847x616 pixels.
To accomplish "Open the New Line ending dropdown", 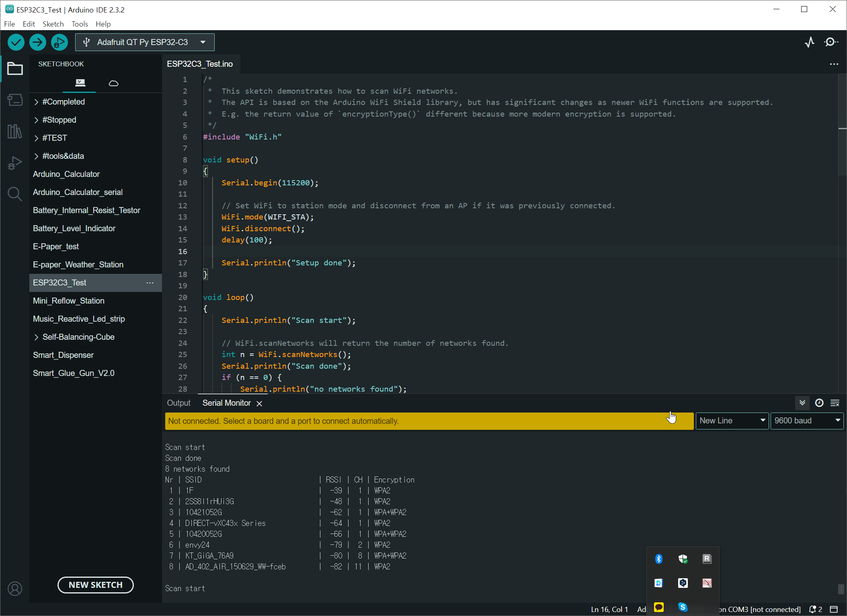I will 732,421.
